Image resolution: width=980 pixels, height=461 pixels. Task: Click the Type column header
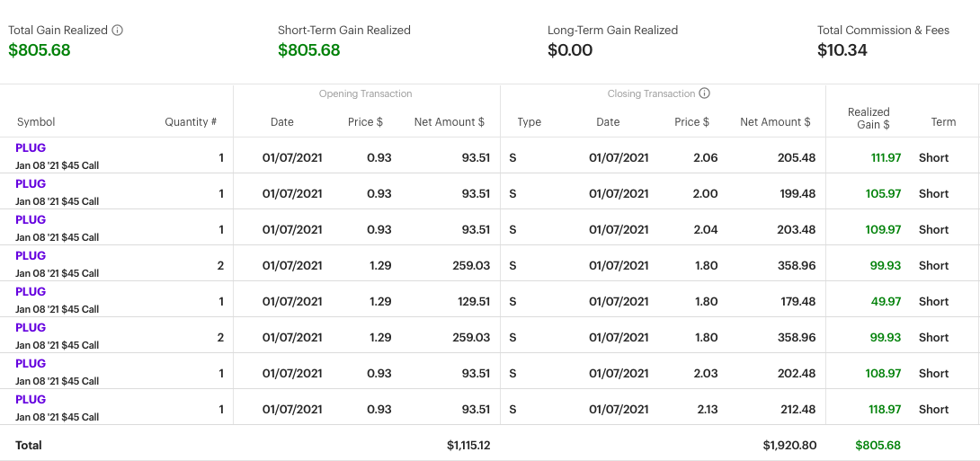point(530,122)
